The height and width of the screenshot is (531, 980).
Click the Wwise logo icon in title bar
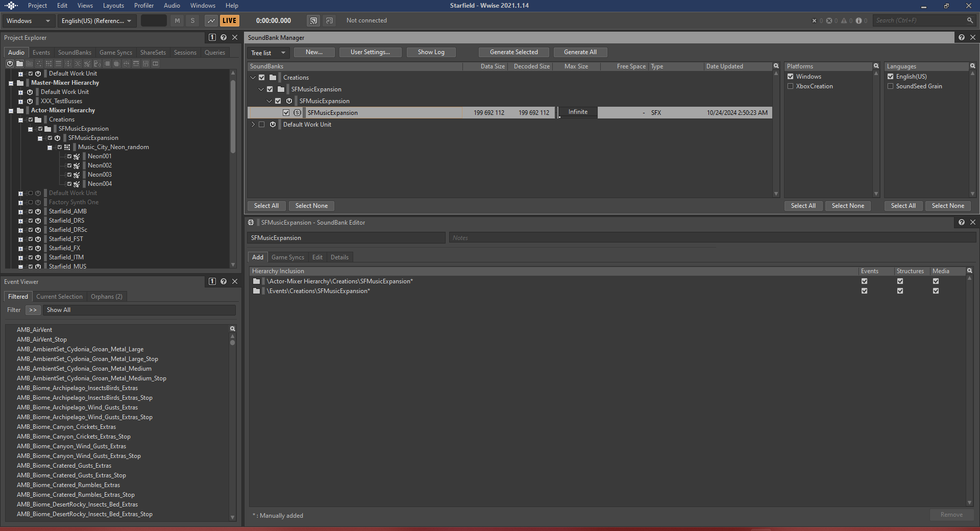(11, 6)
